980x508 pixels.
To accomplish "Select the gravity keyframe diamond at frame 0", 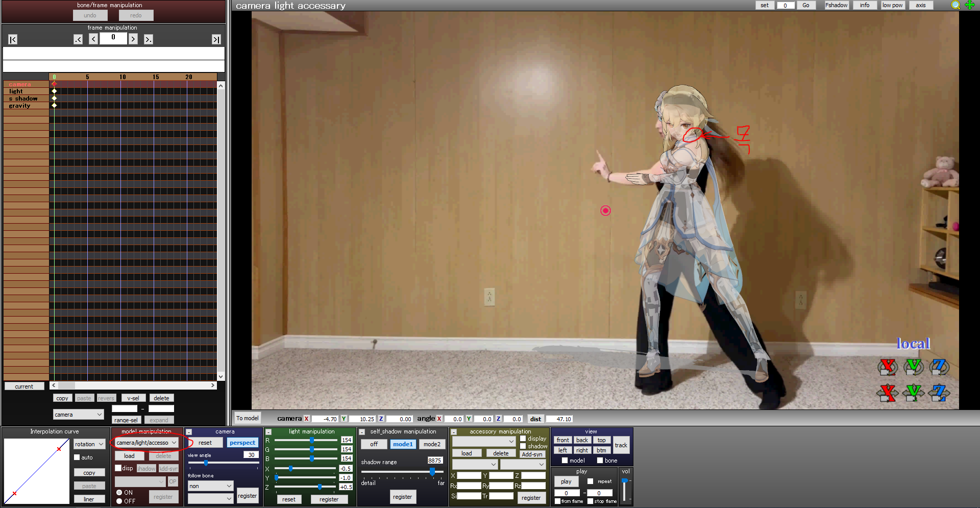I will coord(54,106).
